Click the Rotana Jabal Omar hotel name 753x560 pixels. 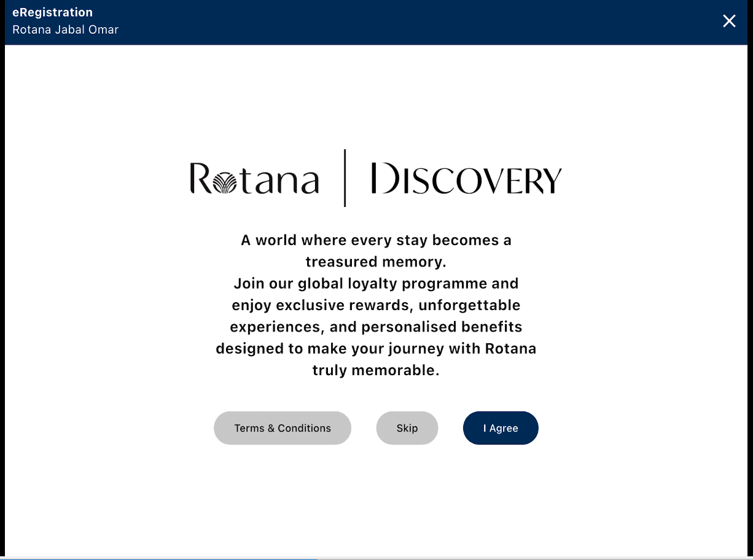[x=65, y=29]
